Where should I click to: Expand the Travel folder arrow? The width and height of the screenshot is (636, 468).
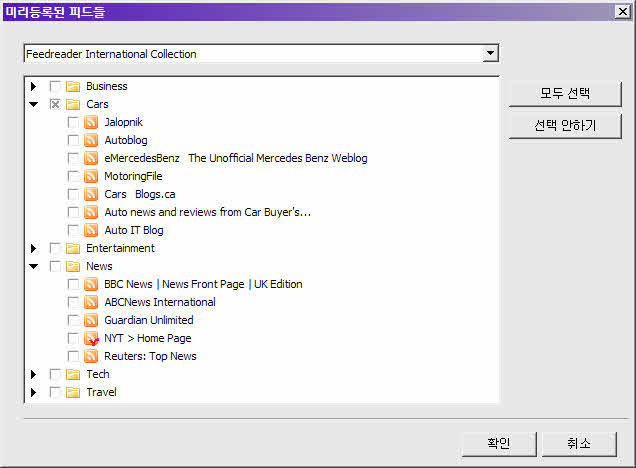tap(34, 392)
